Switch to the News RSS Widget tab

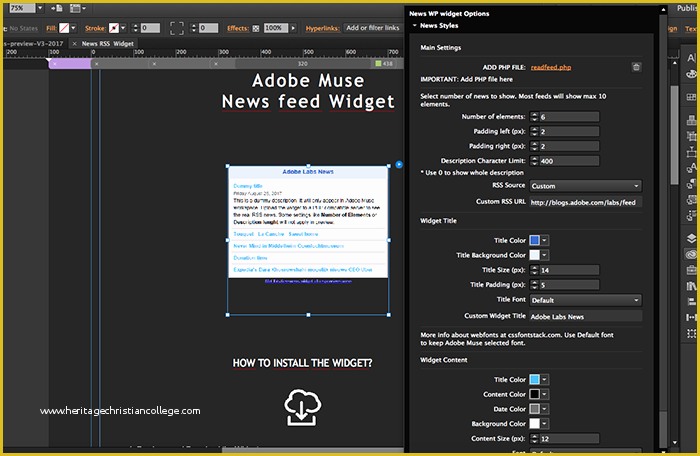tap(108, 44)
